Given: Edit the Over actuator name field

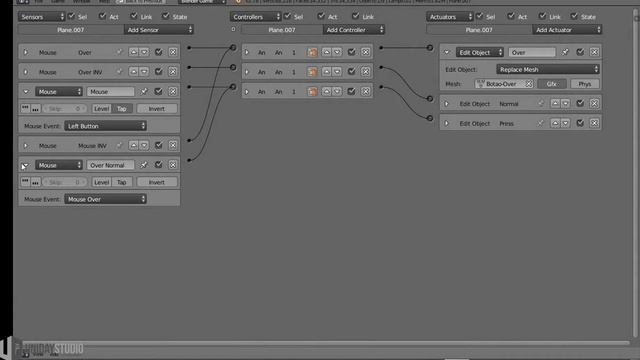Looking at the screenshot, I should (x=532, y=52).
